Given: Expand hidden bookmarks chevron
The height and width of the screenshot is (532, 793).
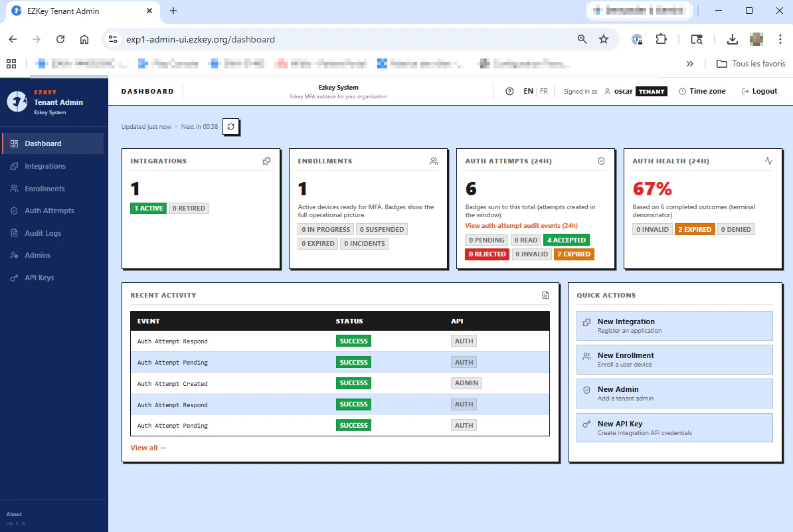Looking at the screenshot, I should click(x=690, y=64).
